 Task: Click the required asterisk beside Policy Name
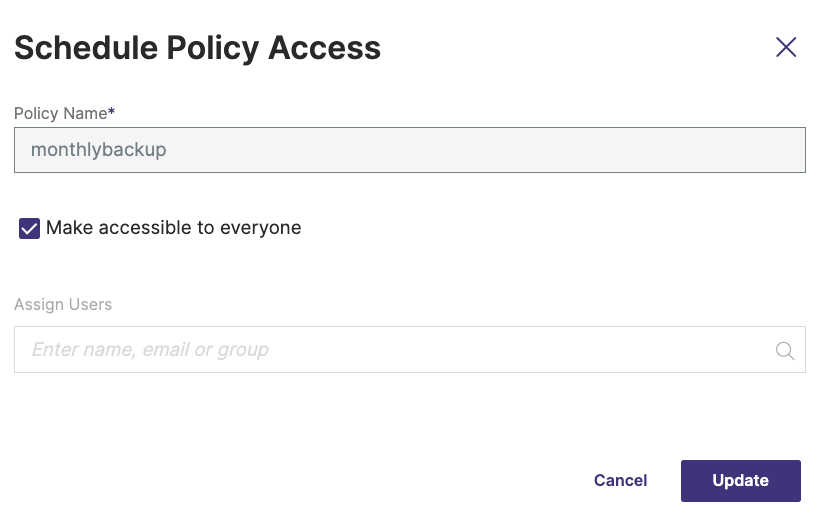point(112,112)
